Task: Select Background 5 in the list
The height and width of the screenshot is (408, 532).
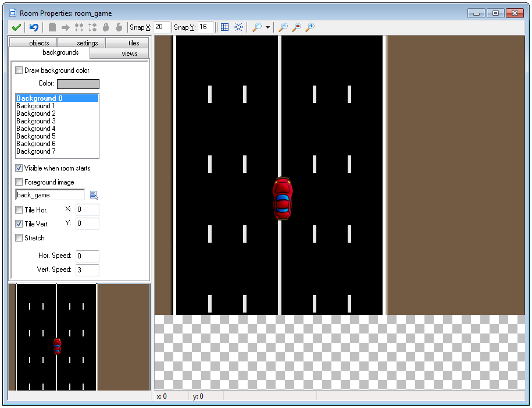Action: (58, 136)
